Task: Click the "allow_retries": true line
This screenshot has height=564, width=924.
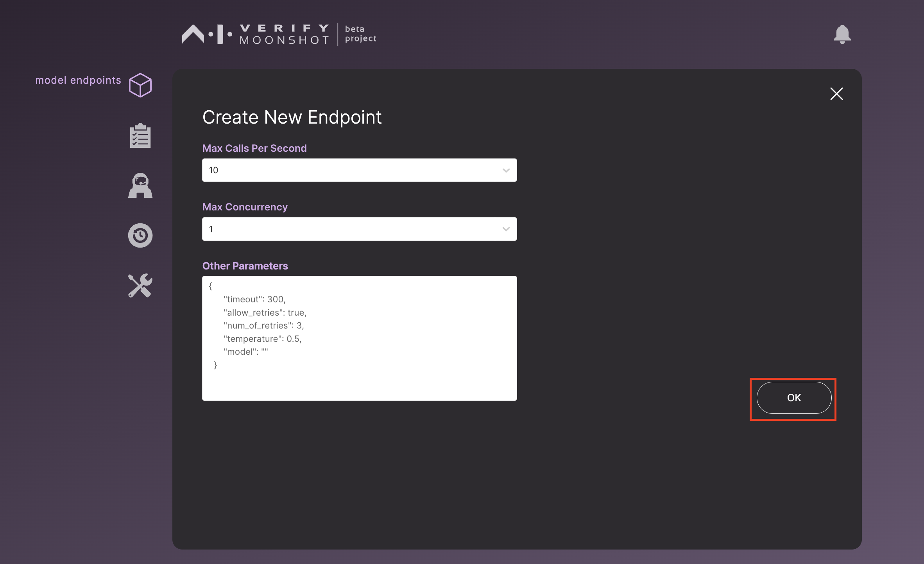Action: (265, 313)
